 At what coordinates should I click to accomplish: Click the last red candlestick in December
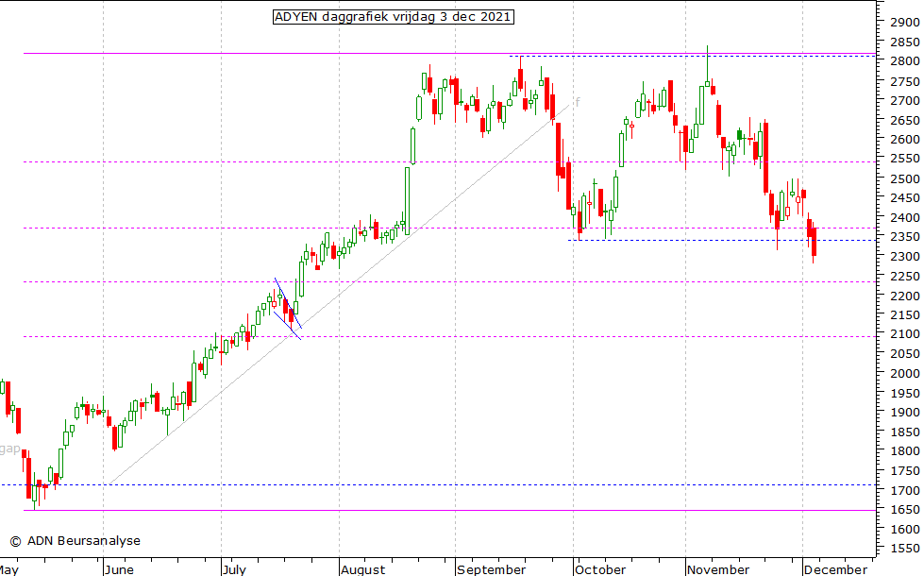(814, 243)
